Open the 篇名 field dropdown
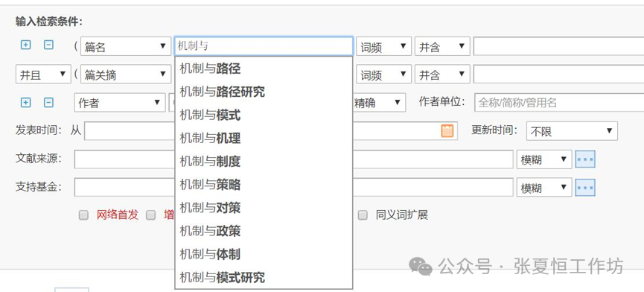The width and height of the screenshot is (644, 292). point(126,46)
